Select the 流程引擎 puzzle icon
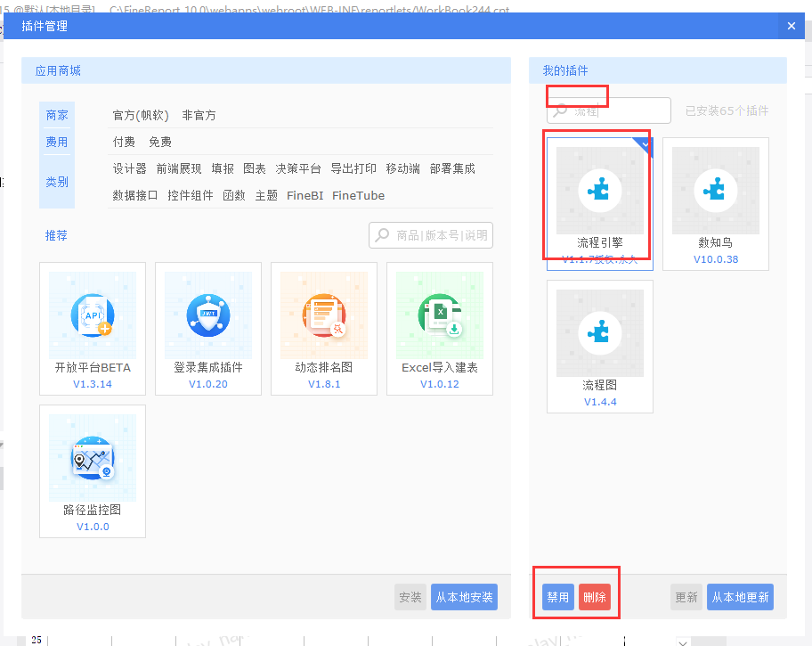 click(600, 191)
